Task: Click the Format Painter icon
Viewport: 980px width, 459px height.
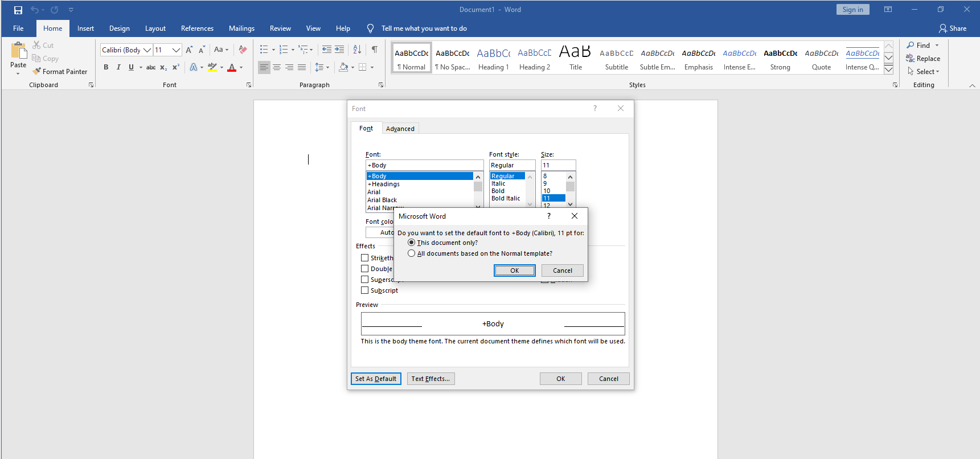Action: tap(37, 72)
